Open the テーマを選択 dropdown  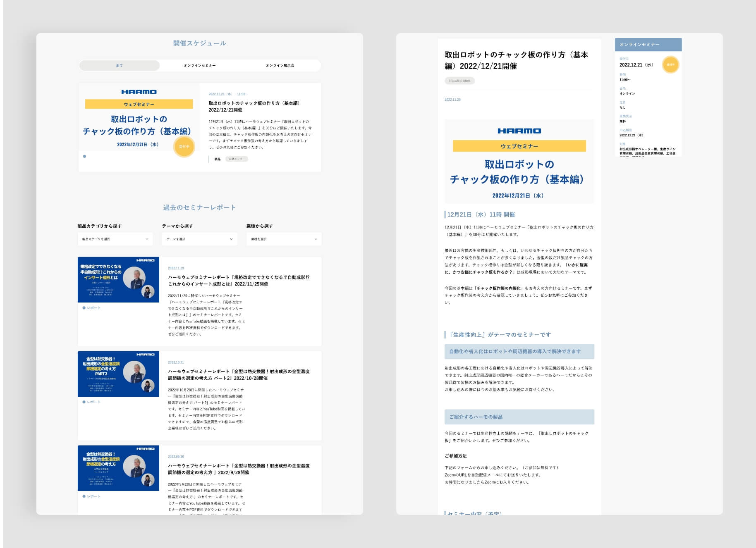pos(199,239)
